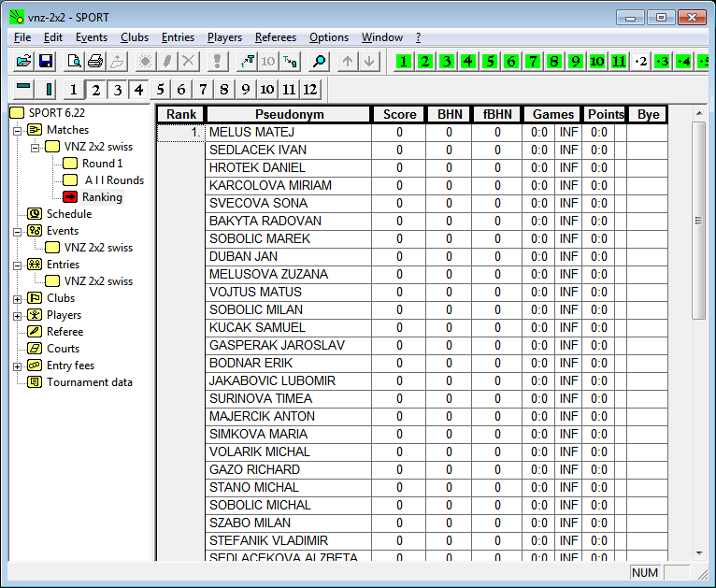Toggle the horizontal layout button in second toolbar
Image resolution: width=716 pixels, height=588 pixels.
pyautogui.click(x=23, y=89)
